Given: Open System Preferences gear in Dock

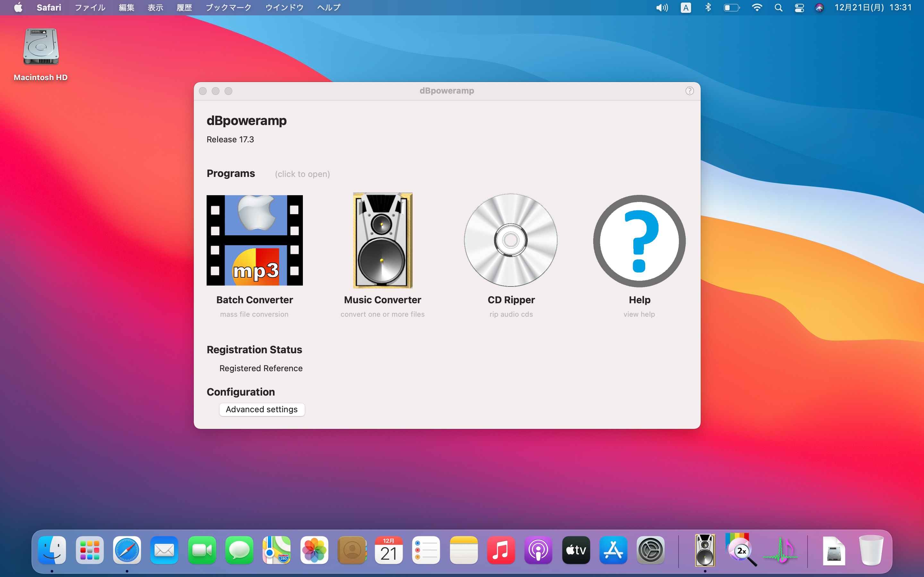Looking at the screenshot, I should tap(650, 550).
